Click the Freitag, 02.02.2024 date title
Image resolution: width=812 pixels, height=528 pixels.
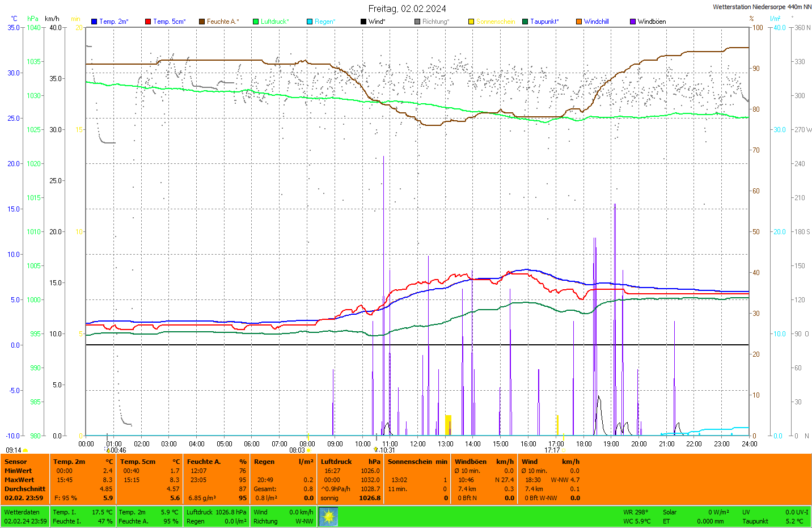coord(407,9)
